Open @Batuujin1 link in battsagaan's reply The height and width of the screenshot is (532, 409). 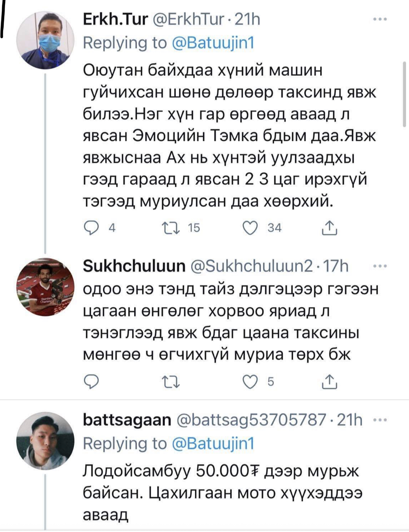pos(213,443)
